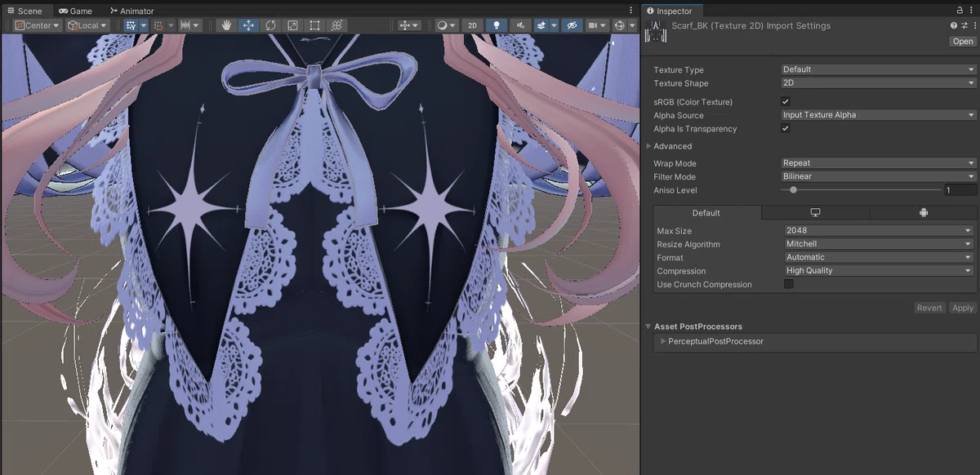
Task: Select the Rect tool
Action: pos(314,25)
